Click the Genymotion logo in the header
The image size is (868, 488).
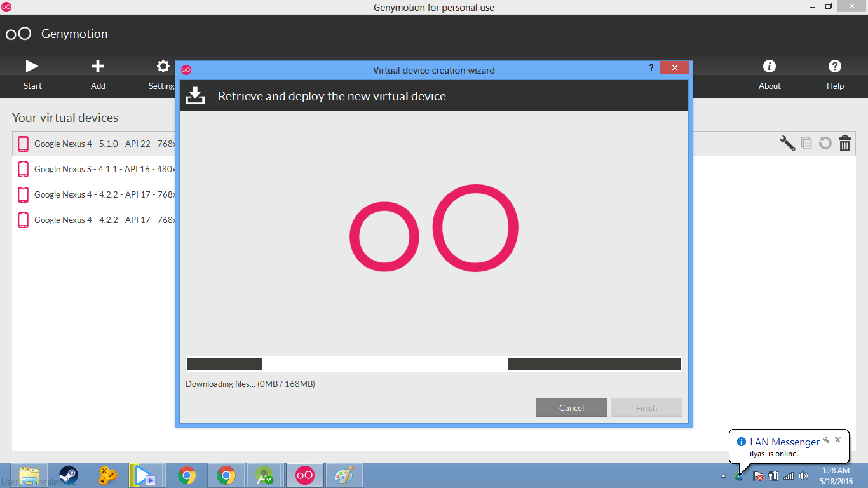point(18,34)
